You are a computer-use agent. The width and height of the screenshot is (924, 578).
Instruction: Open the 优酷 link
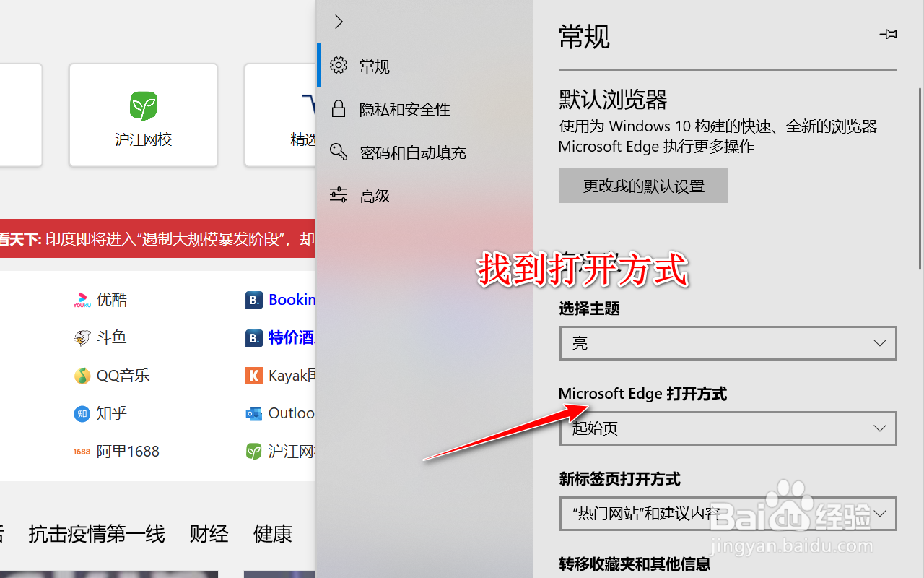click(112, 299)
